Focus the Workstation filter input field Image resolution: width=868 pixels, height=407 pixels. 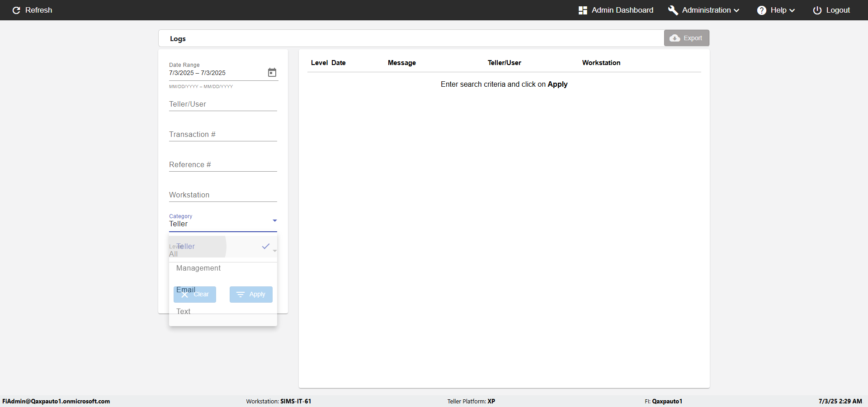click(223, 195)
